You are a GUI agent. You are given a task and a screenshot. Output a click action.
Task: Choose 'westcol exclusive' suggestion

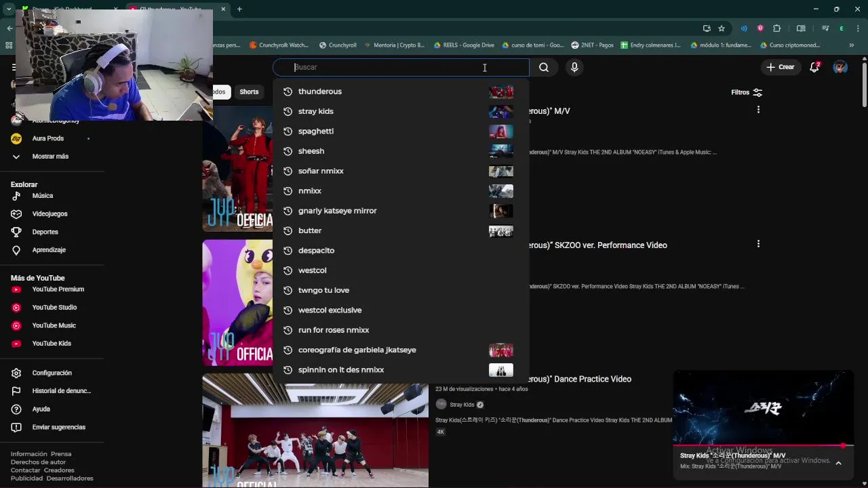click(x=400, y=310)
